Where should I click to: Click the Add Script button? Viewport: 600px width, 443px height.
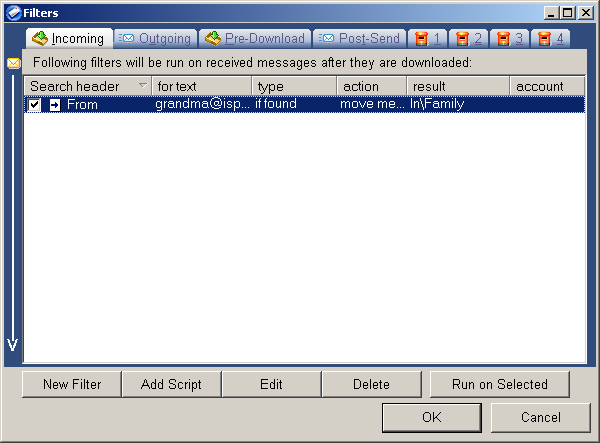pyautogui.click(x=171, y=384)
